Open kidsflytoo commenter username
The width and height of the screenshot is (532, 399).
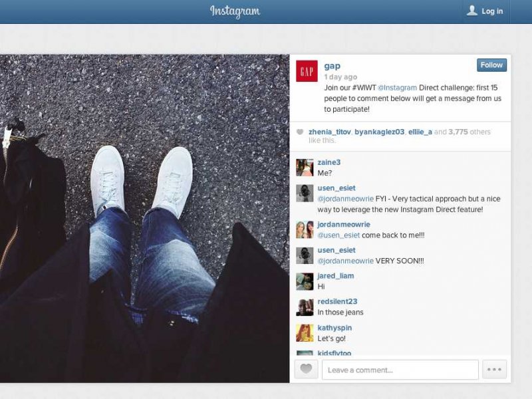coord(334,353)
